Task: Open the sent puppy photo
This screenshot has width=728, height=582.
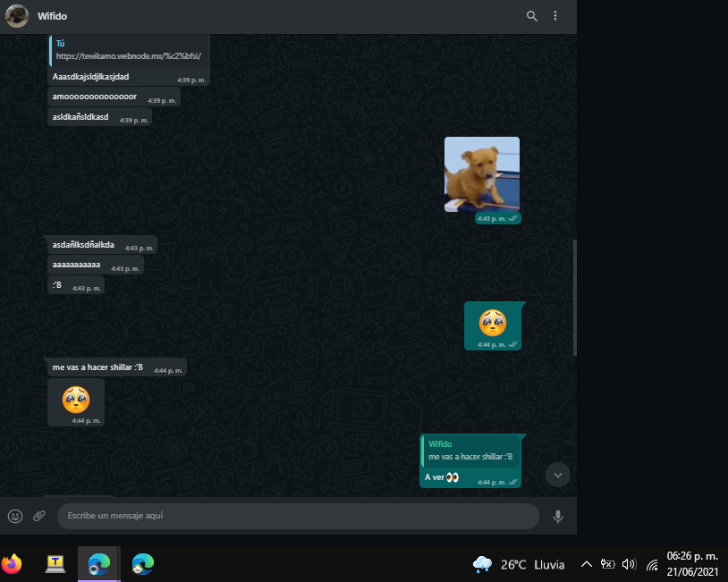Action: (x=481, y=173)
